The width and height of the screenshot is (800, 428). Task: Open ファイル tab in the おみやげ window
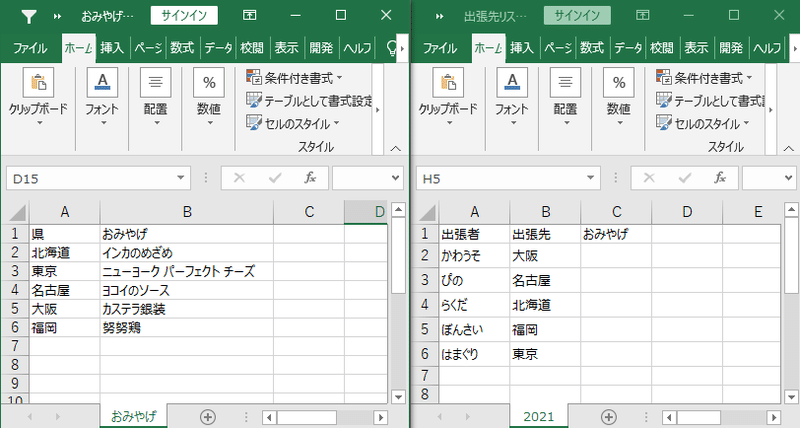click(x=30, y=48)
